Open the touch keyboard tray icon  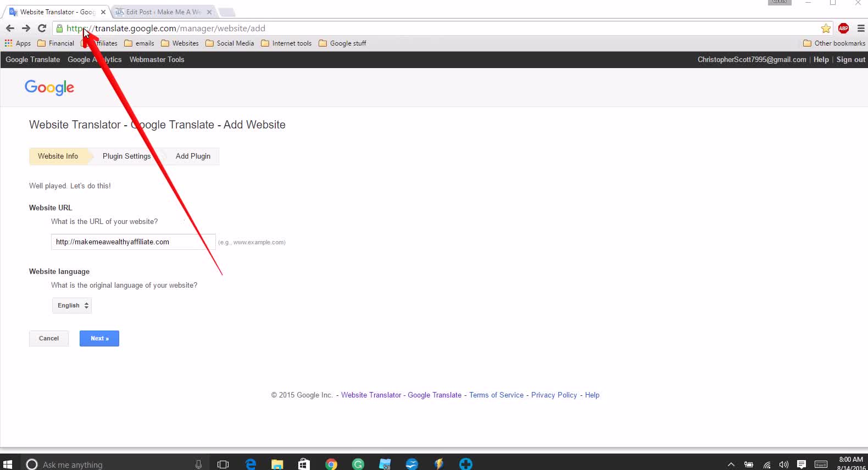821,464
